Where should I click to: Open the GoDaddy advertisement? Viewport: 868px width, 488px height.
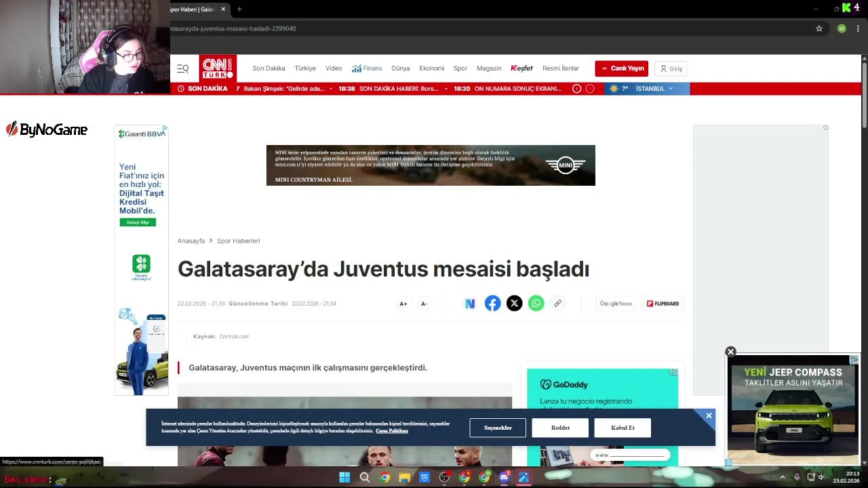pos(602,416)
